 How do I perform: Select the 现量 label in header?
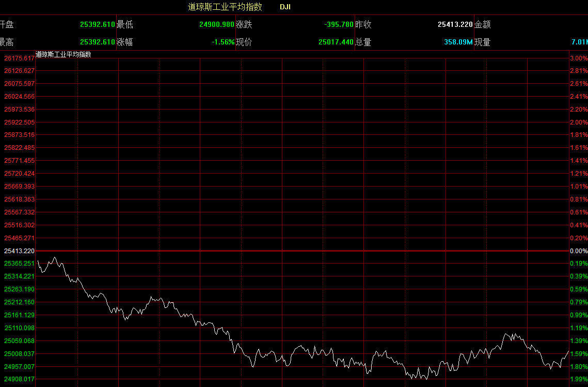[483, 42]
